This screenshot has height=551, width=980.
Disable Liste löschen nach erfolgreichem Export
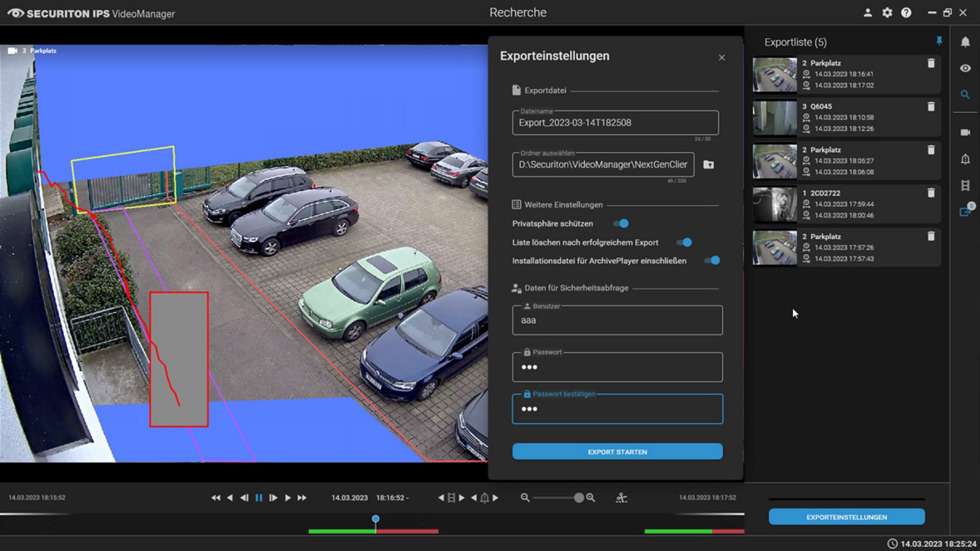click(x=684, y=242)
